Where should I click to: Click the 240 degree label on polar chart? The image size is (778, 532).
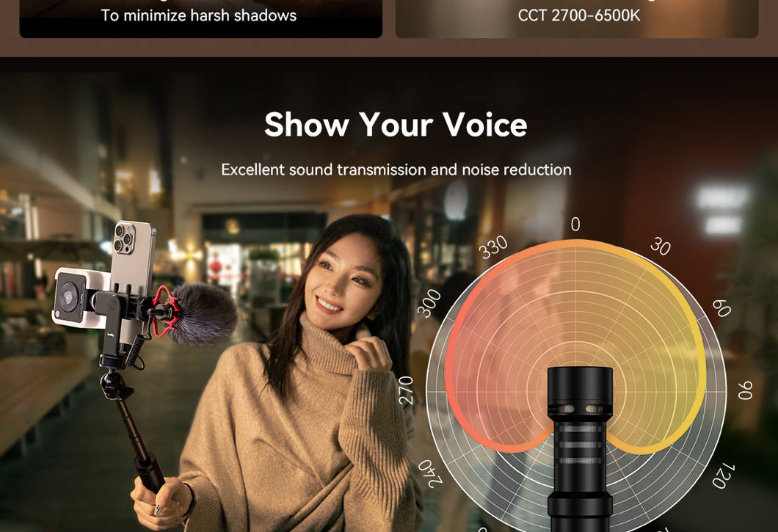[429, 473]
